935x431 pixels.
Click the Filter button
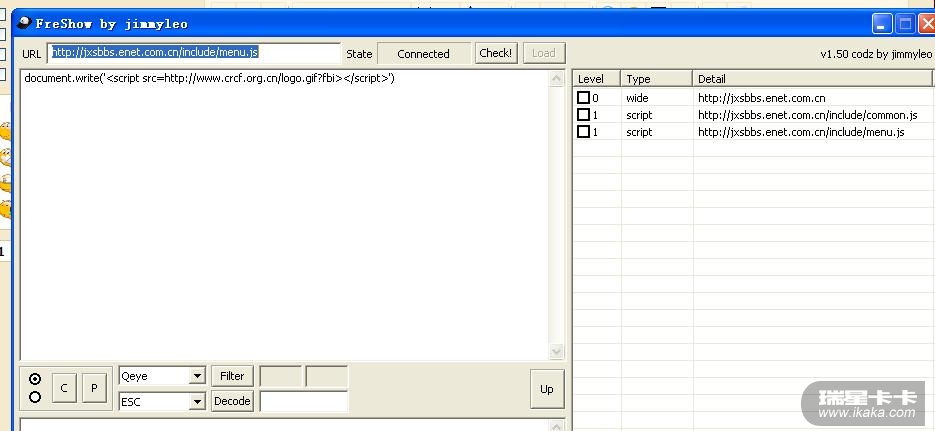232,376
